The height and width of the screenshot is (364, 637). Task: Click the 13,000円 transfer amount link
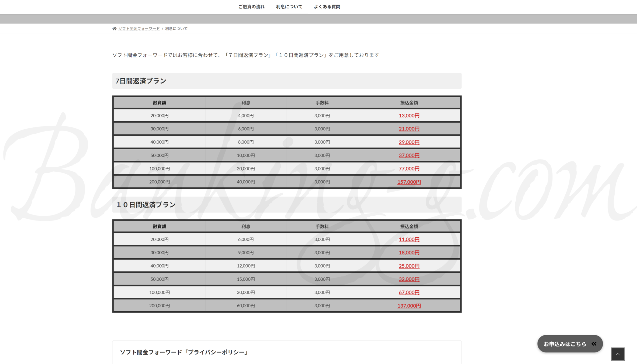[409, 116]
